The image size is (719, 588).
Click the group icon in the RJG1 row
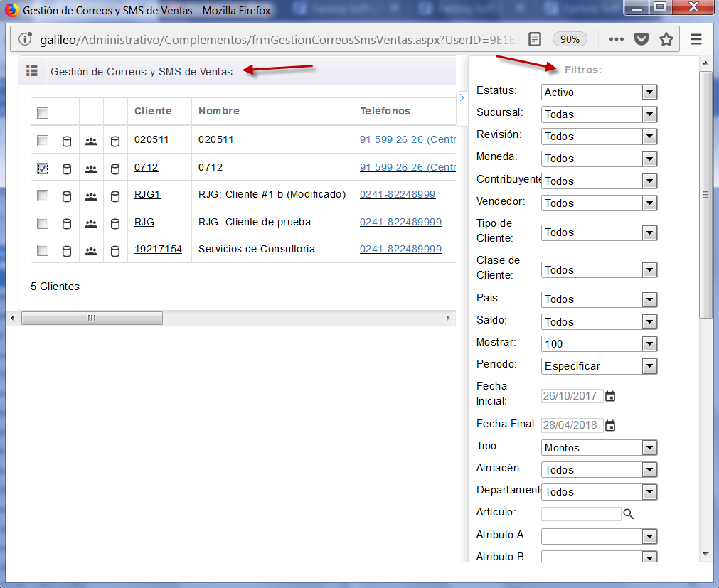click(x=91, y=196)
